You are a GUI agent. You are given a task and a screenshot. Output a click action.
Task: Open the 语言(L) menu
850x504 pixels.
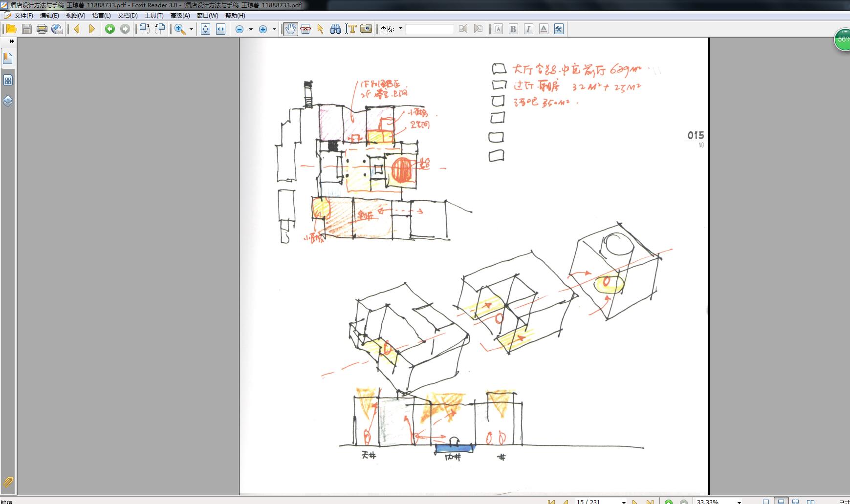point(102,16)
